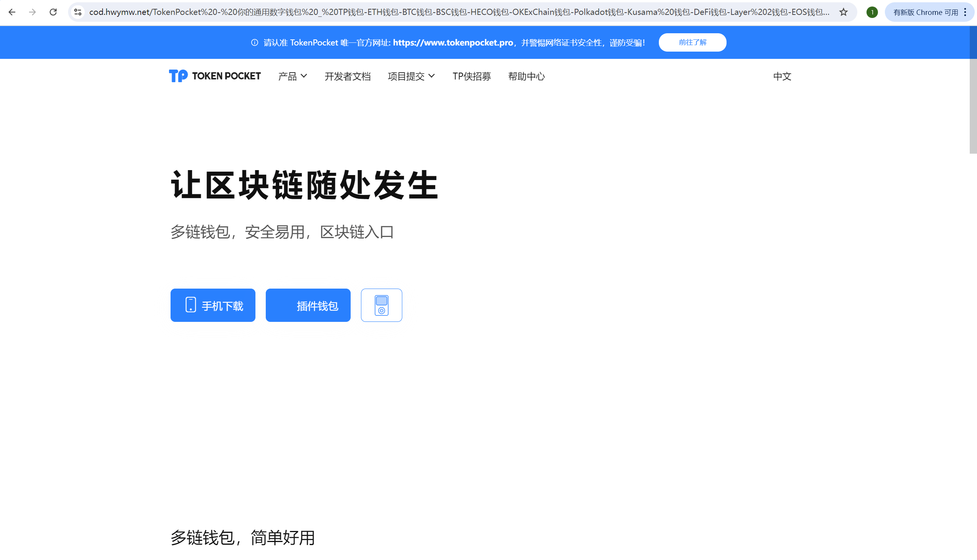Expand the 项目提交 dropdown
This screenshot has height=560, width=977.
(x=411, y=76)
